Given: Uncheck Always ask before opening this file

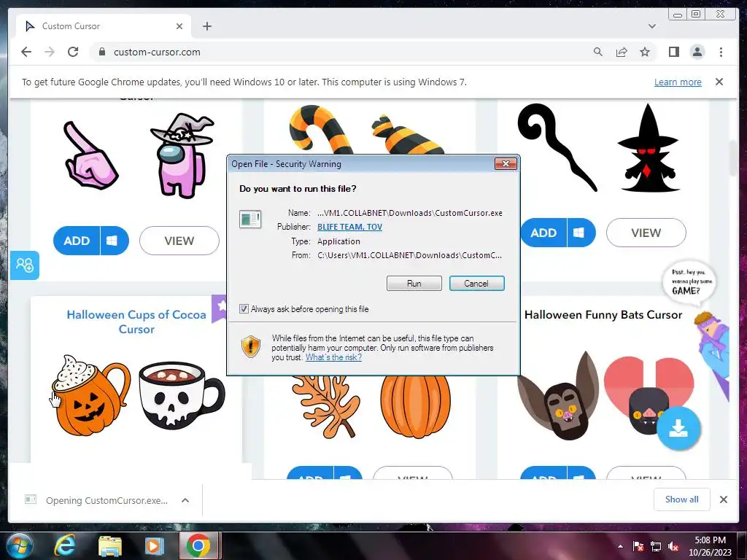Looking at the screenshot, I should pos(244,309).
